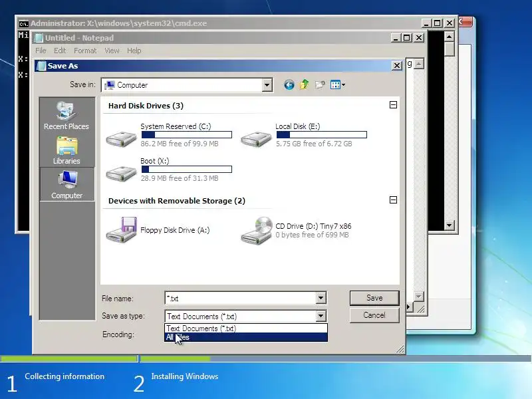Viewport: 532px width, 399px height.
Task: Create a new folder using toolbar icon
Action: (320, 84)
